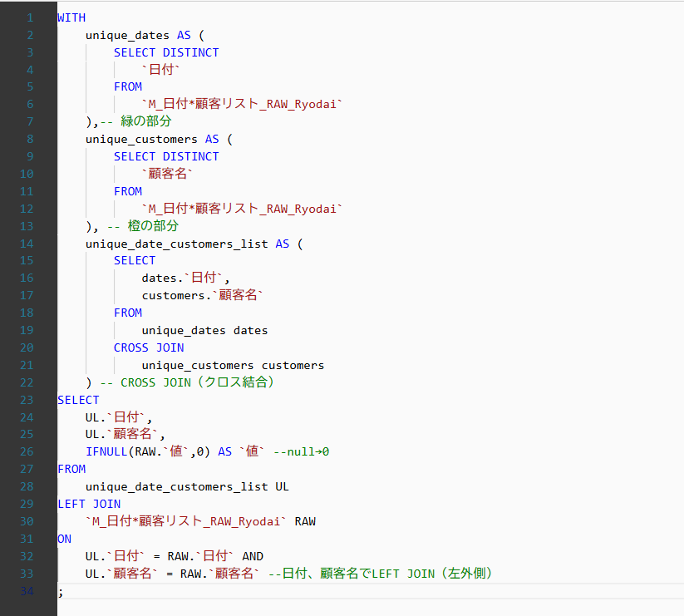Click the table name on line 6
The height and width of the screenshot is (616, 684).
242,104
